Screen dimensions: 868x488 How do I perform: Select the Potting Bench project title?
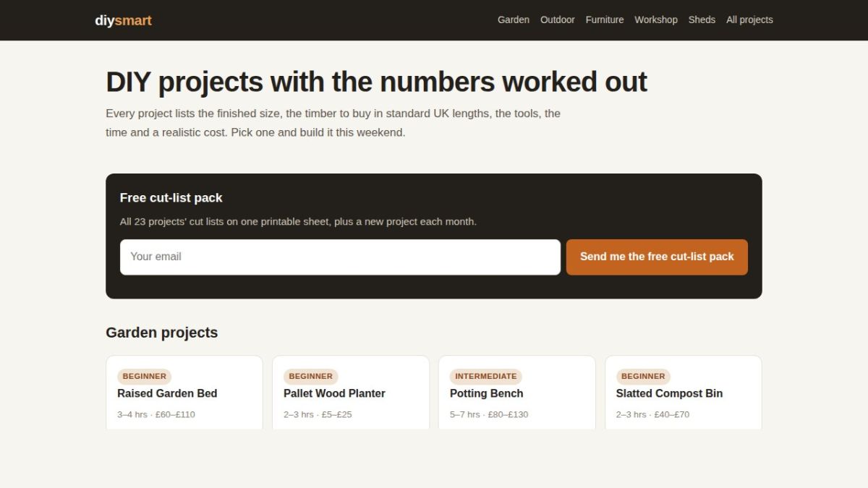[486, 393]
